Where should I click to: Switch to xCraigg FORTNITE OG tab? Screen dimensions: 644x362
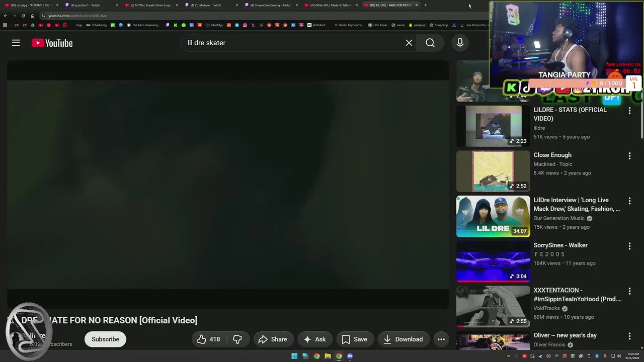tap(30, 5)
